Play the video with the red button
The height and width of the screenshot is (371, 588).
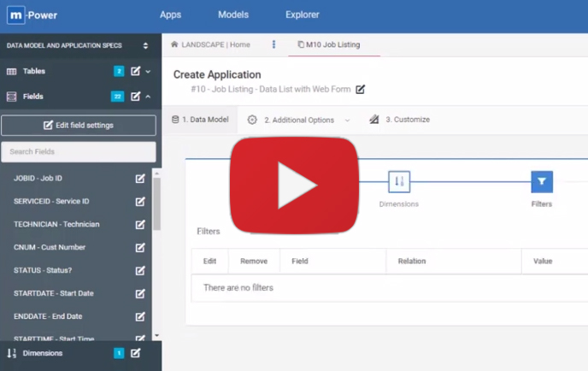point(293,184)
